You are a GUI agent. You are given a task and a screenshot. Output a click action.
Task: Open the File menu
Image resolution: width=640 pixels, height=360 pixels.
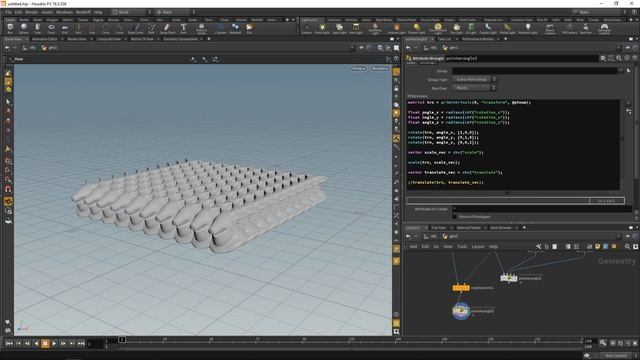point(8,12)
